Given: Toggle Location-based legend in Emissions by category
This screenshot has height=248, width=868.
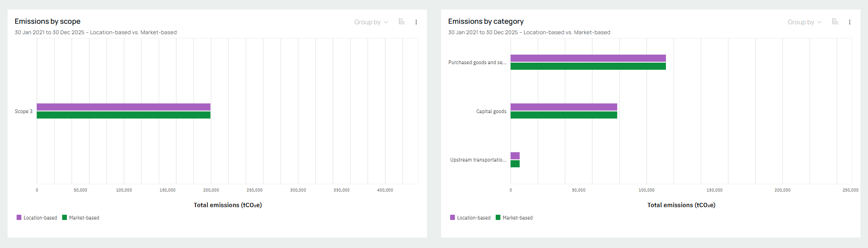Looking at the screenshot, I should pos(470,218).
